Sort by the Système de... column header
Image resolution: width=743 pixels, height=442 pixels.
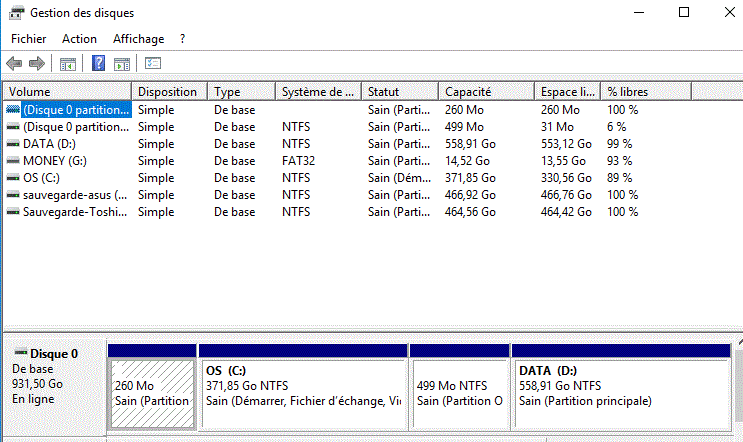tap(318, 91)
